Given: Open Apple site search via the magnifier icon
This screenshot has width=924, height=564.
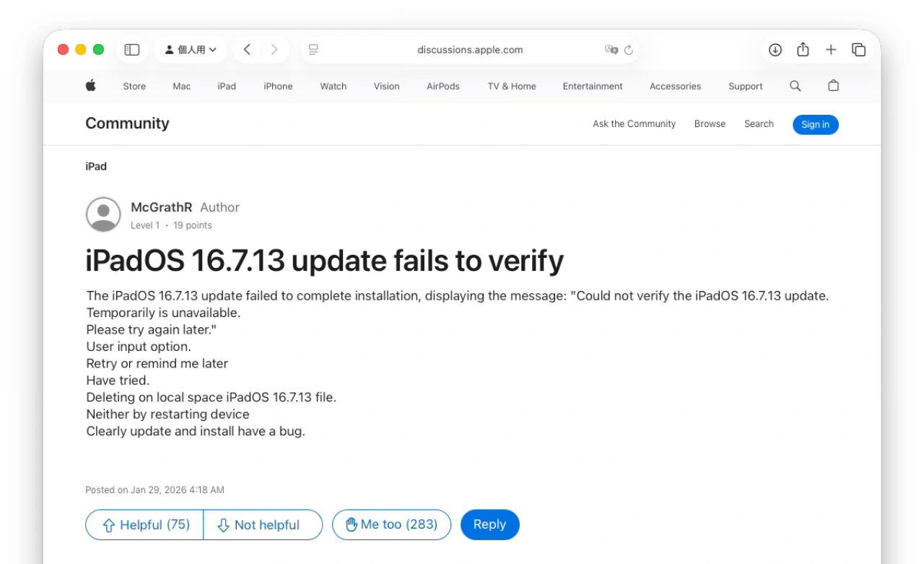Looking at the screenshot, I should [x=795, y=86].
